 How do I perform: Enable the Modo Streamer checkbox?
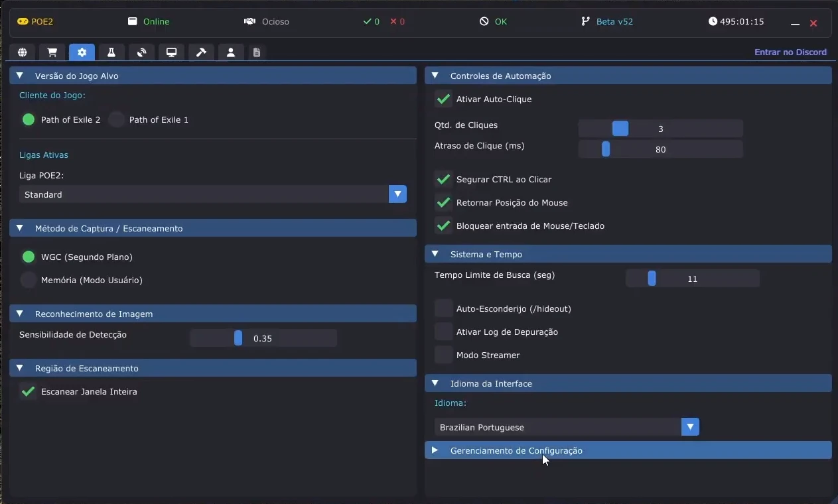coord(443,355)
